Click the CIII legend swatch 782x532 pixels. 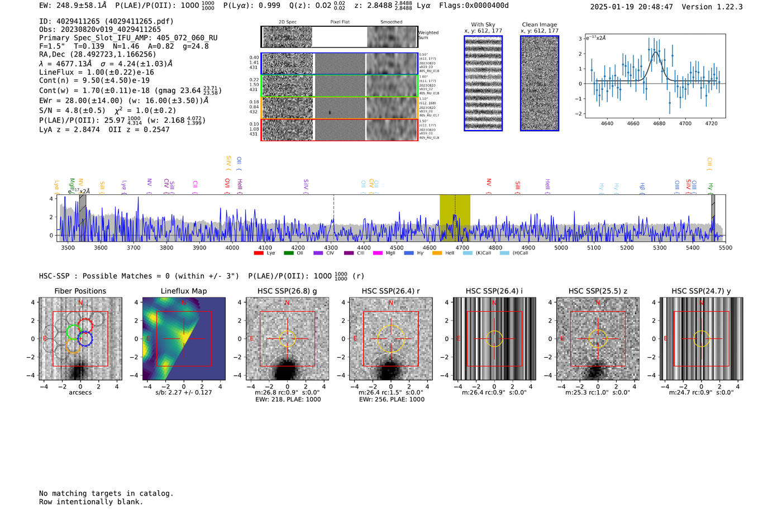pos(349,253)
